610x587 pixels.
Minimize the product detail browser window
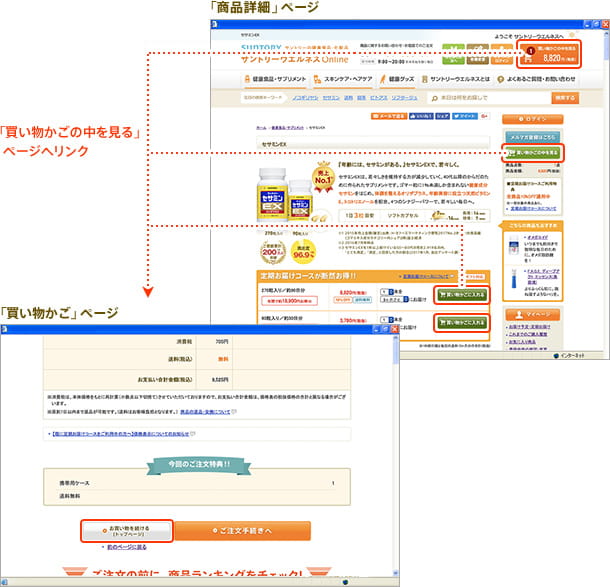tap(587, 24)
